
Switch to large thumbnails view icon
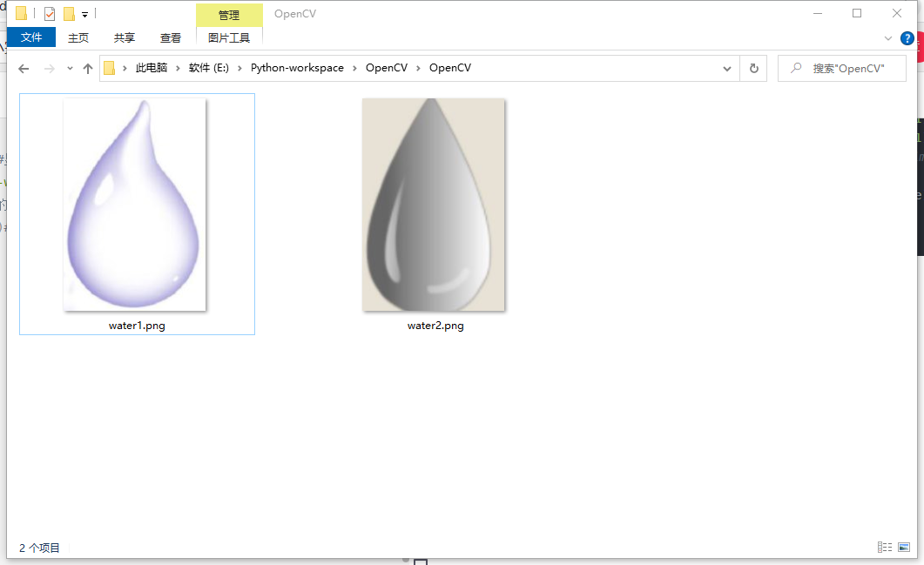904,548
